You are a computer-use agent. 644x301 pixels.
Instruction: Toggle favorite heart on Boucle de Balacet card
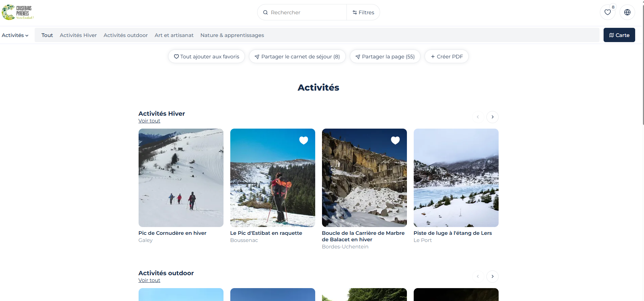(x=395, y=140)
